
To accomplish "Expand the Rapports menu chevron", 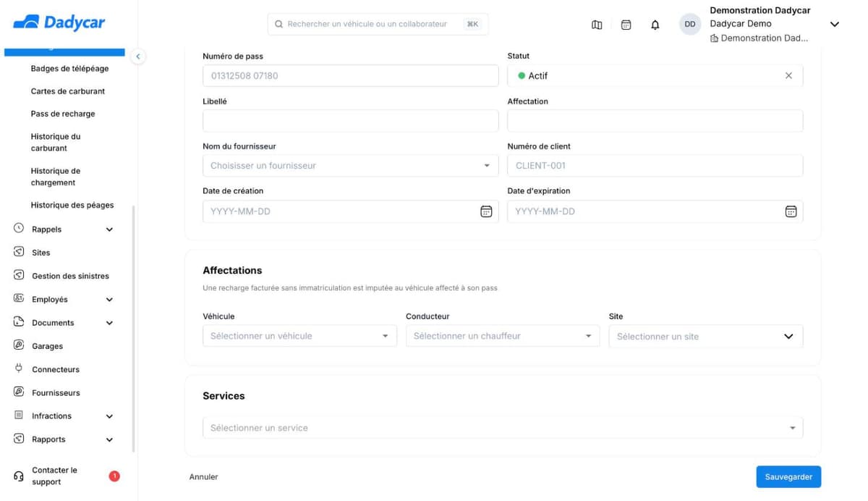I will click(109, 439).
